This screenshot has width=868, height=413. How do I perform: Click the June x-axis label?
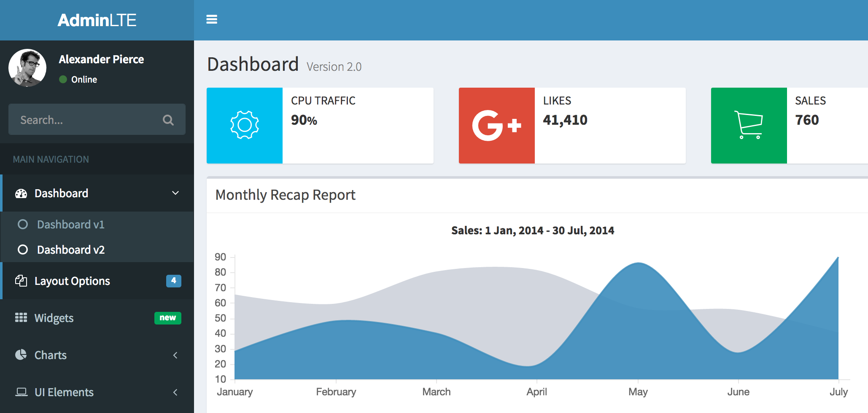[739, 392]
